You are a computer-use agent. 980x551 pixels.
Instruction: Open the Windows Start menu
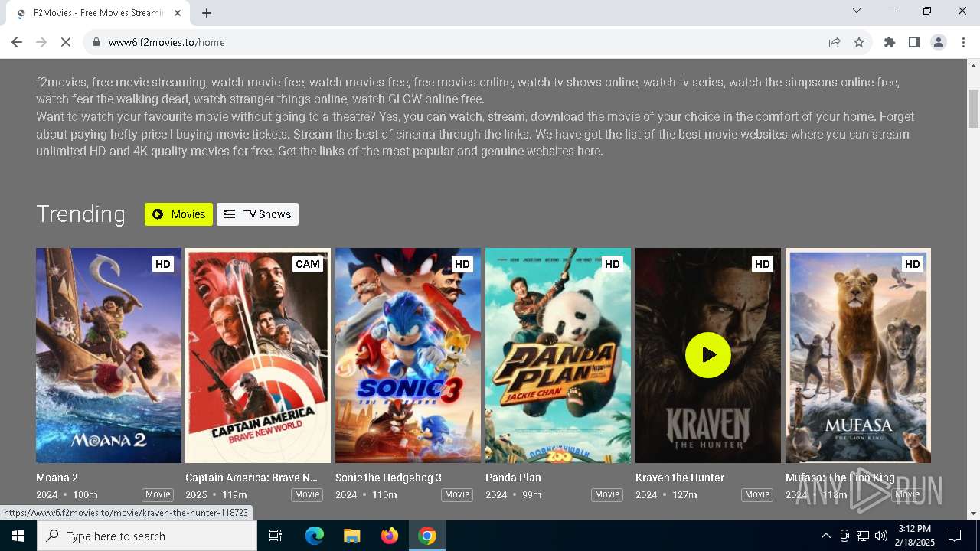18,536
